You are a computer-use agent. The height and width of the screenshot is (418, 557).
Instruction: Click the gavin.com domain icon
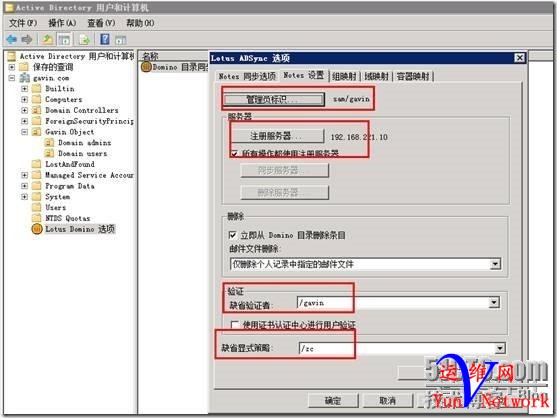pyautogui.click(x=25, y=78)
